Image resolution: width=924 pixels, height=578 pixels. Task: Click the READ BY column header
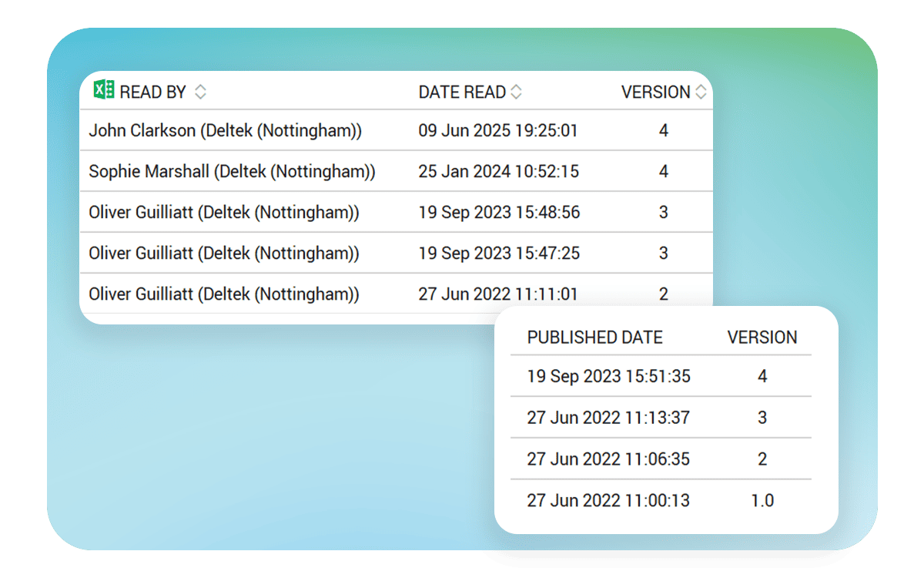tap(152, 92)
